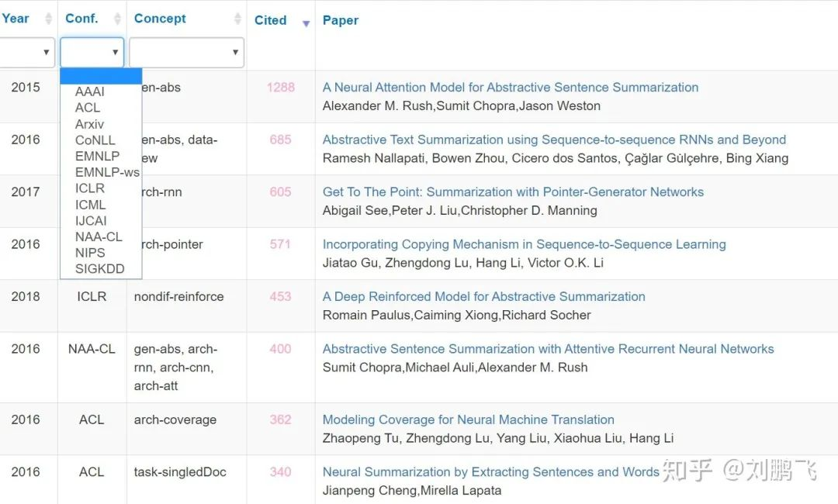838x504 pixels.
Task: Collapse the Conf. filter dropdown
Action: tap(92, 53)
